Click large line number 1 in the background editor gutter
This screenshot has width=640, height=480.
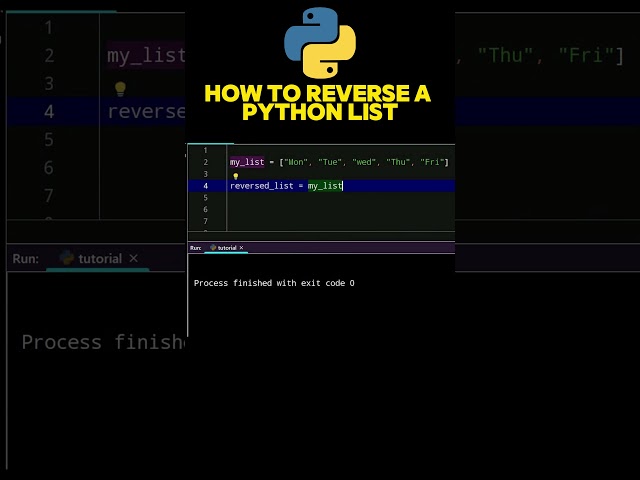coord(49,28)
